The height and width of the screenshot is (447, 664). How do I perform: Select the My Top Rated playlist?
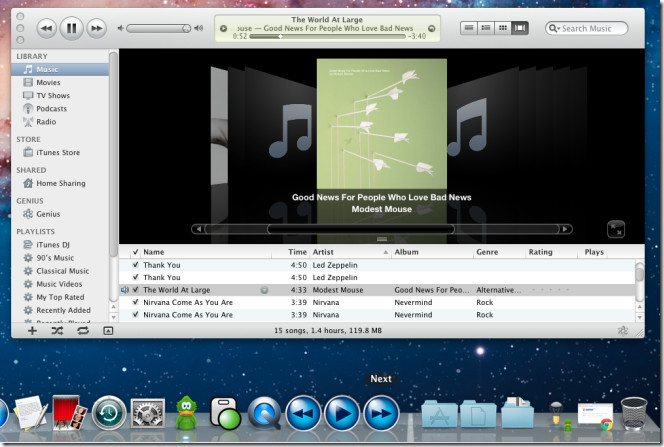60,297
